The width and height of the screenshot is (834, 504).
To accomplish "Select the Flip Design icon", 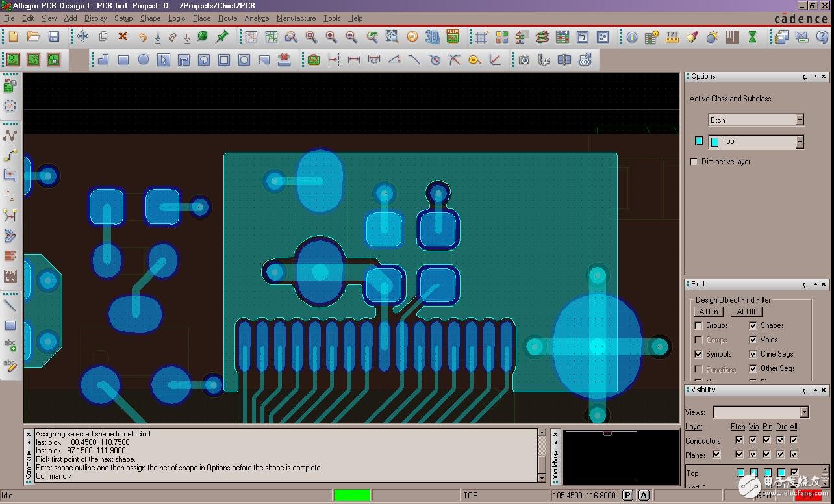I will [452, 37].
